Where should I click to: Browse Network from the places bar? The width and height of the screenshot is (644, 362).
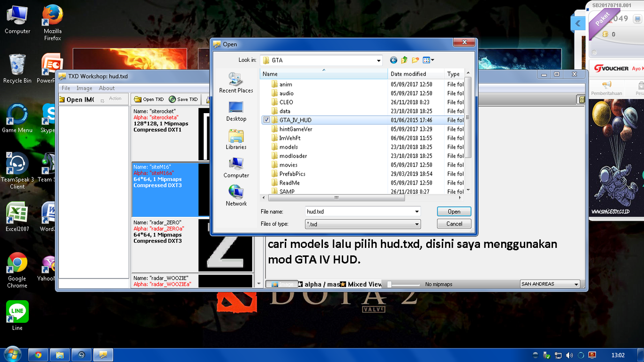click(236, 196)
